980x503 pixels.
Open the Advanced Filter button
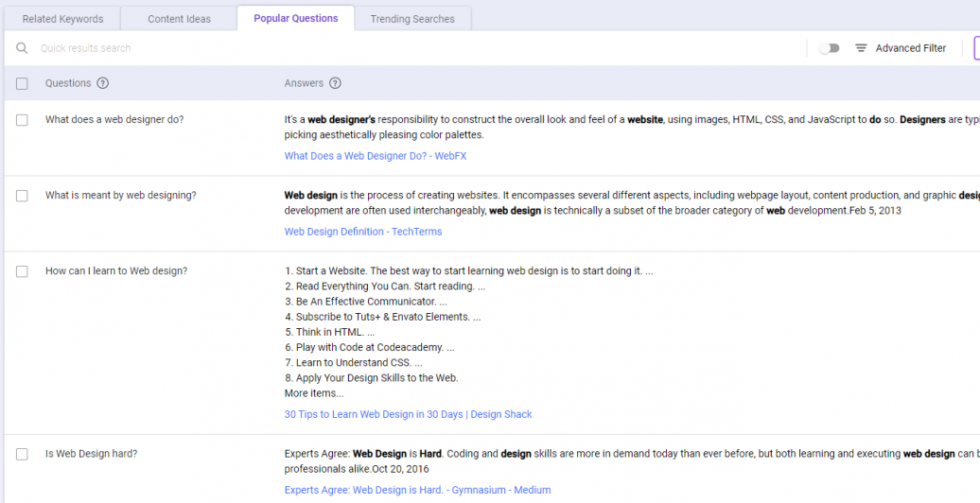(x=901, y=48)
